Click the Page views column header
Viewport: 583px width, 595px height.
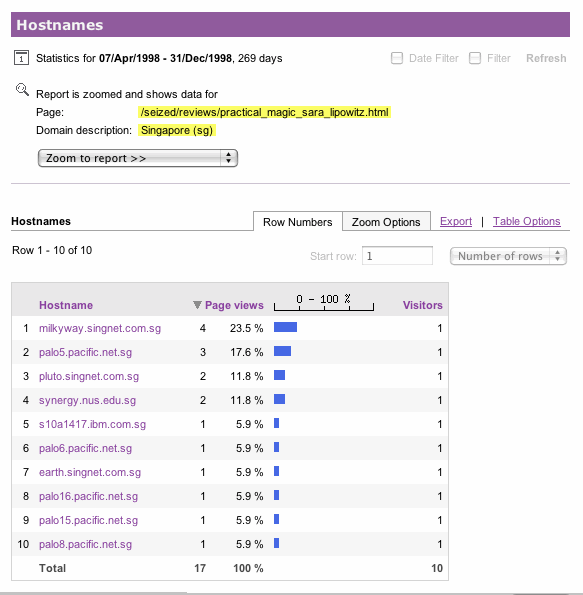point(234,305)
